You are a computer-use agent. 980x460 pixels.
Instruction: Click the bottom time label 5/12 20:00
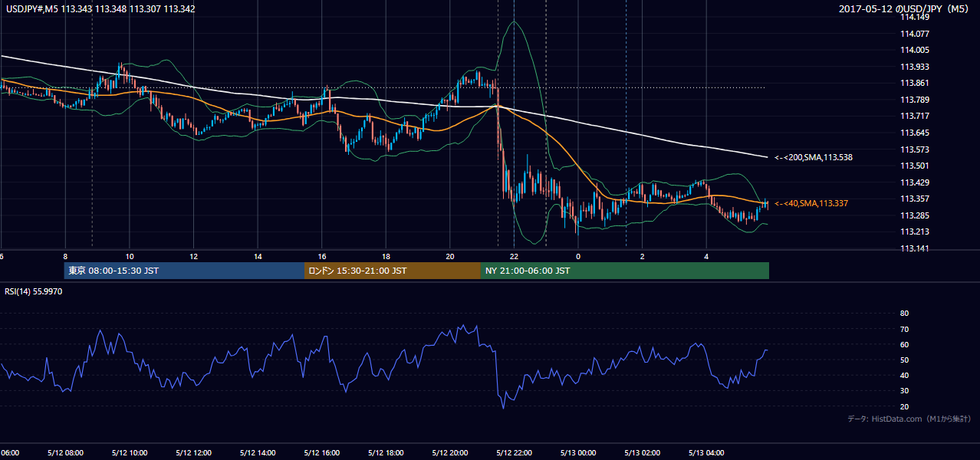pos(451,452)
